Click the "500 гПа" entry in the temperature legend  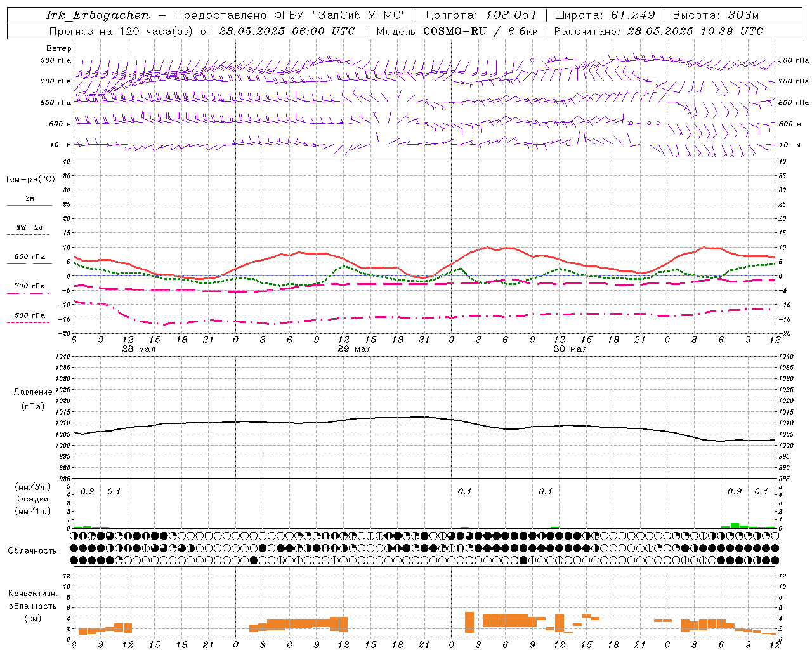30,315
